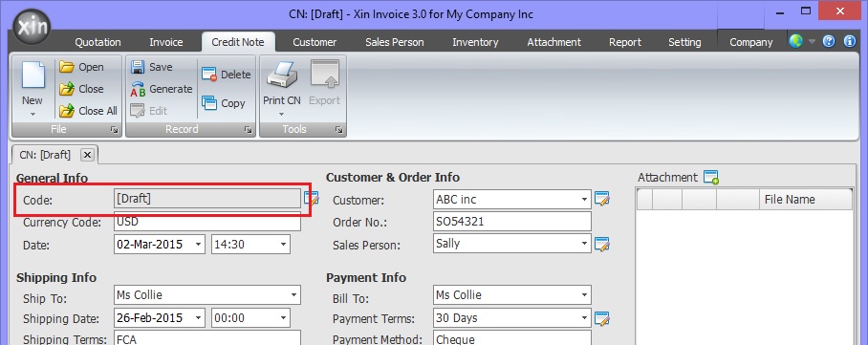Screen dimensions: 868x345
Task: Close the CN: [Draft] document tab
Action: pyautogui.click(x=87, y=155)
